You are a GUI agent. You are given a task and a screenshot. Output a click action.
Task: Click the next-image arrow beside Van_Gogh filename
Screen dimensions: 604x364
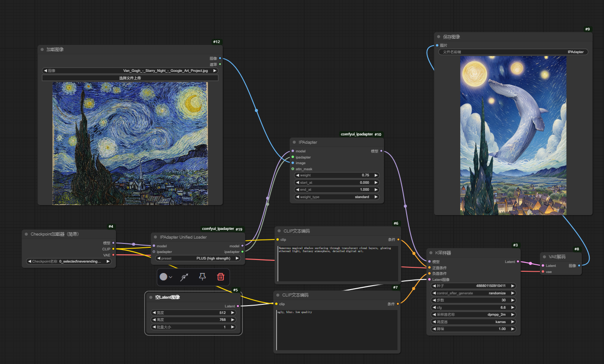coord(215,71)
